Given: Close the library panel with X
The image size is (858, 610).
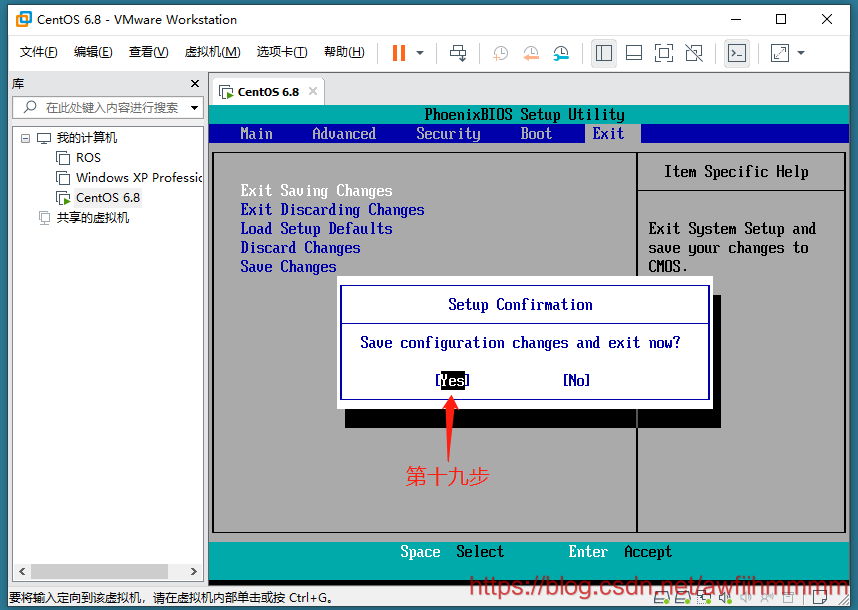Looking at the screenshot, I should [195, 84].
